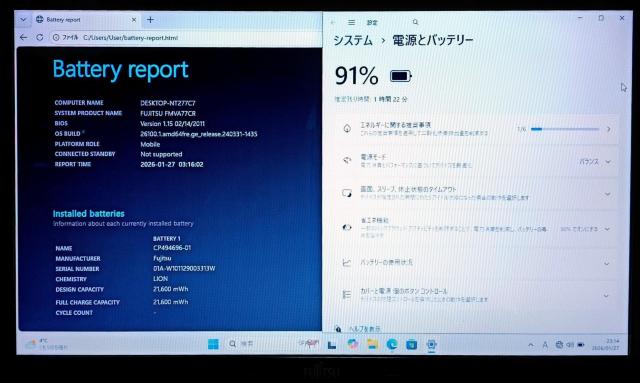Viewport: 640px width, 383px height.
Task: Click the energy recommendations leaf icon
Action: [x=347, y=129]
